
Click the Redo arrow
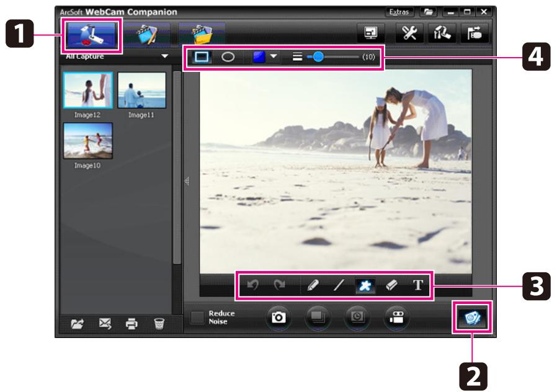(x=280, y=285)
